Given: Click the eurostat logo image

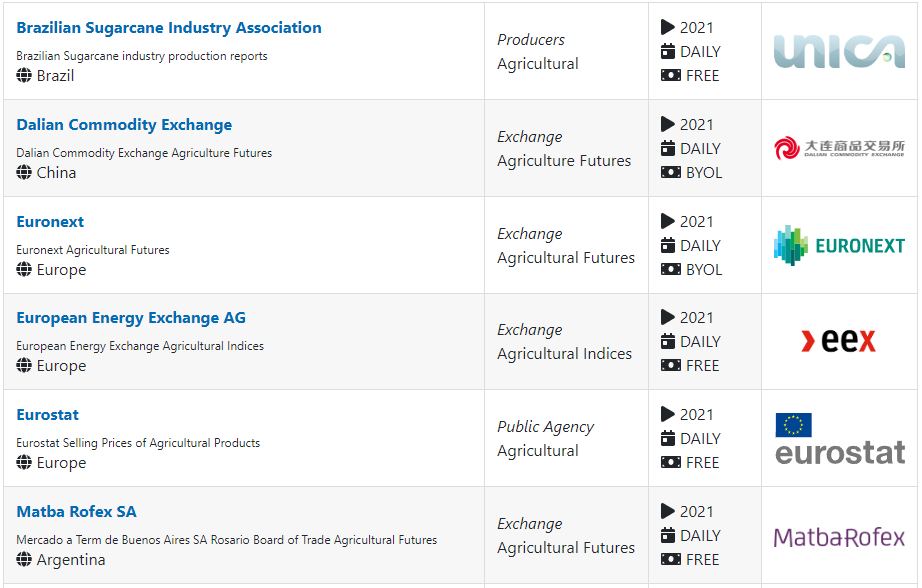Looking at the screenshot, I should [x=840, y=439].
